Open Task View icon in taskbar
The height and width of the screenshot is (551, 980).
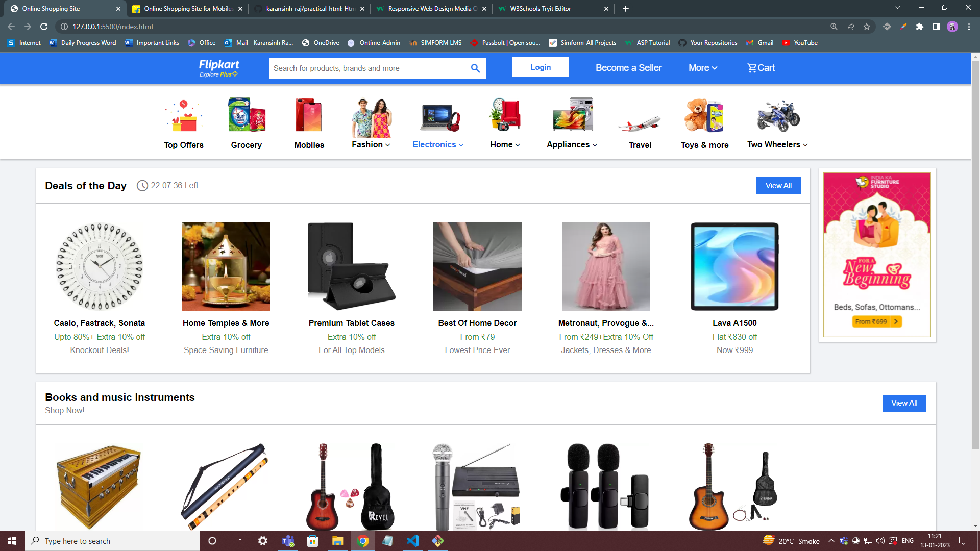coord(237,541)
